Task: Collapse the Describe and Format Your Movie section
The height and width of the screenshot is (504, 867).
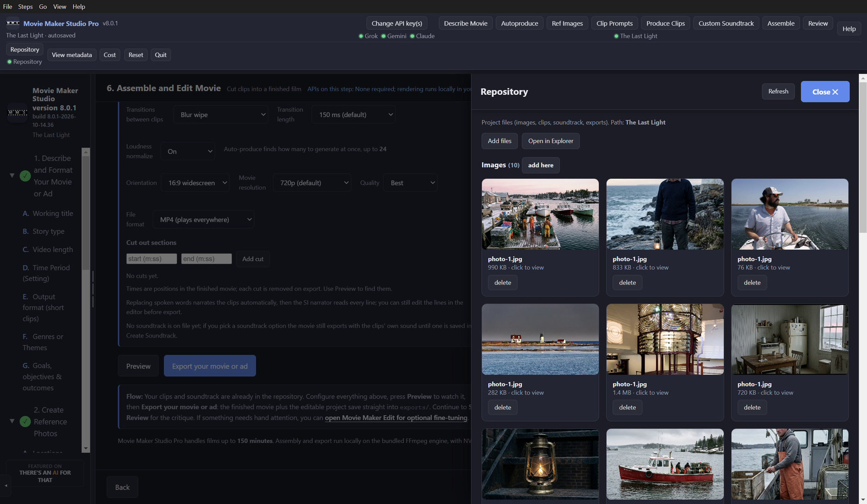Action: [12, 176]
